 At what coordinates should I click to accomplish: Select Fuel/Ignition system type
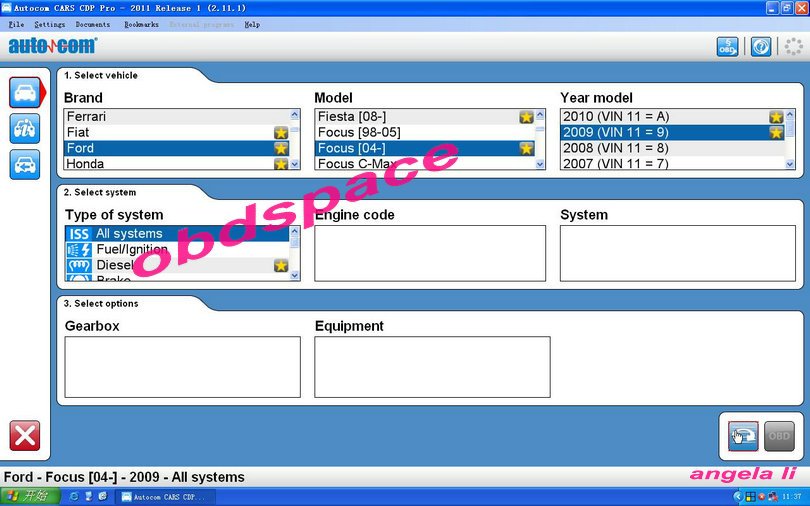point(177,249)
